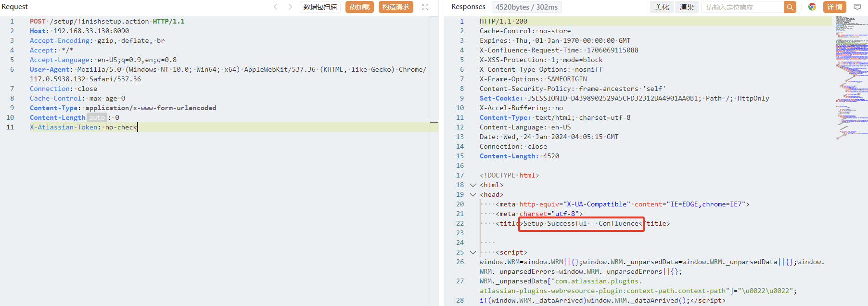This screenshot has width=868, height=306.
Task: Expand the Request panel to fullscreen
Action: [x=425, y=7]
